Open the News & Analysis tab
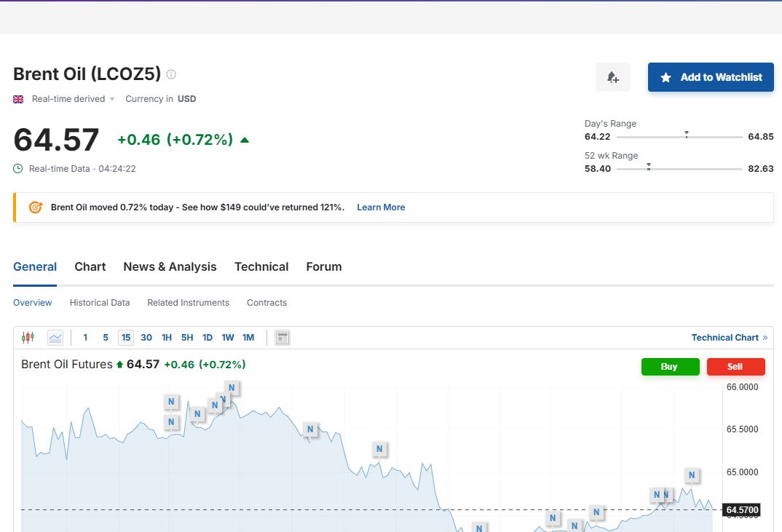Screen dimensions: 782x532 point(170,266)
